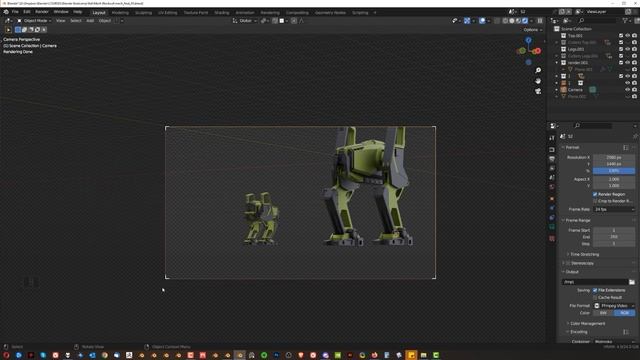Click the zoom magnifier icon in viewport
640x360 pixels.
pyautogui.click(x=538, y=71)
